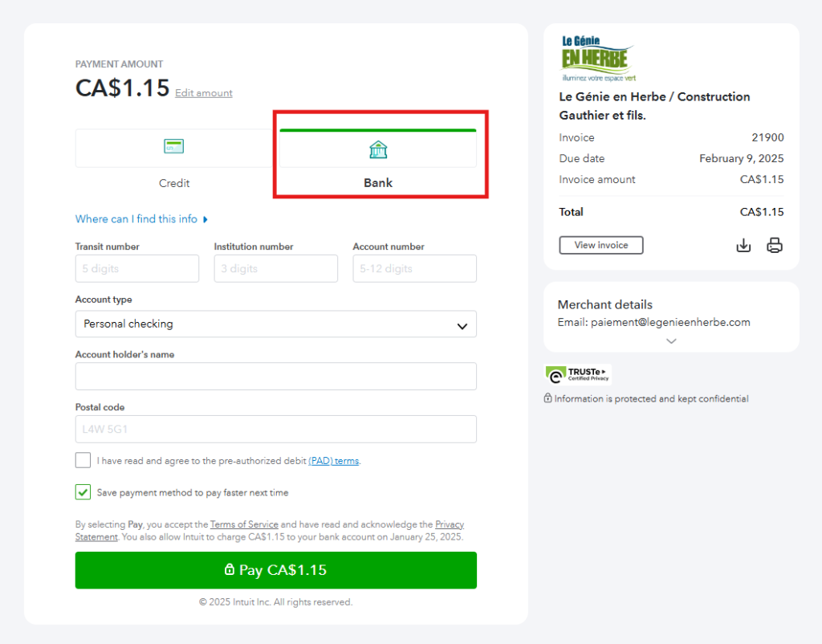Open the (PAD) terms link
The image size is (822, 644).
[333, 461]
